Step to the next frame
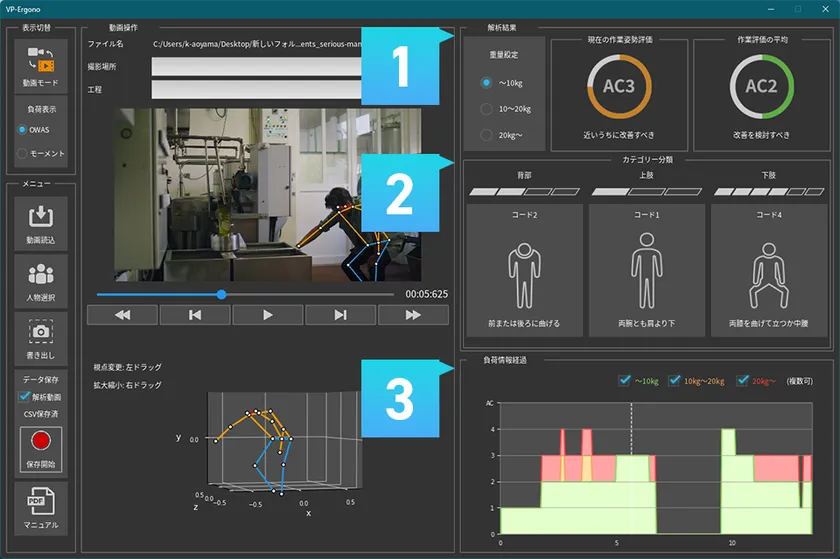This screenshot has height=559, width=840. click(340, 315)
